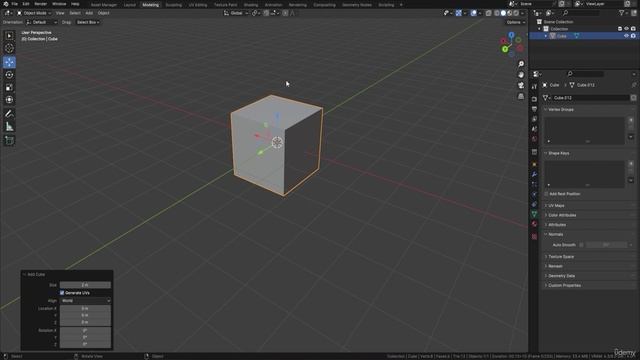Open the Object Data green triangle tab
The width and height of the screenshot is (640, 360).
tap(534, 214)
